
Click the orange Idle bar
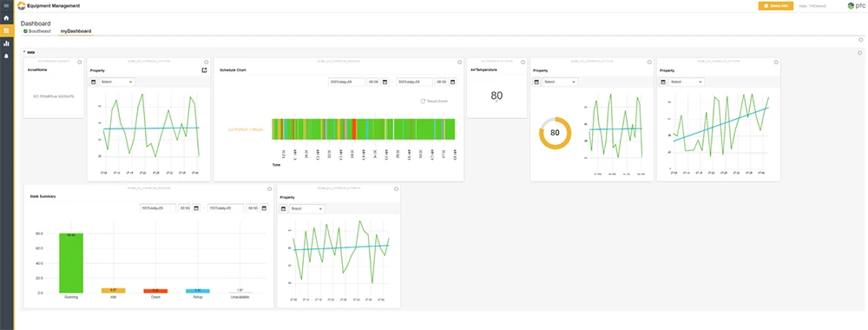[x=114, y=290]
